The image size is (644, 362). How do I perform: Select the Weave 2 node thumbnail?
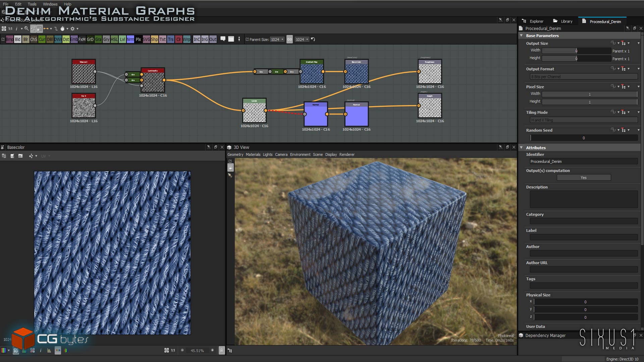pyautogui.click(x=84, y=72)
